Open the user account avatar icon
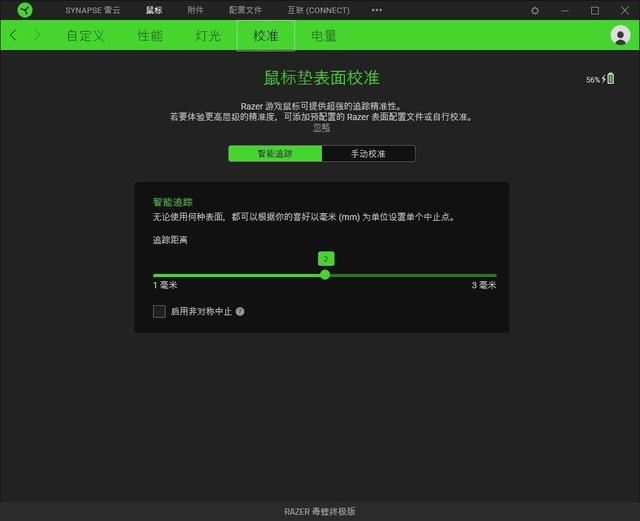 [620, 36]
